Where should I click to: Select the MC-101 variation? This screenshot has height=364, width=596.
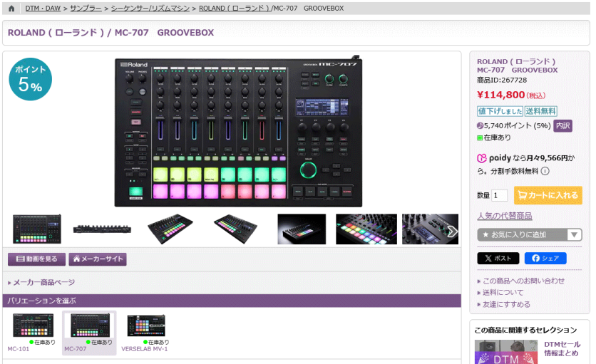tap(33, 331)
